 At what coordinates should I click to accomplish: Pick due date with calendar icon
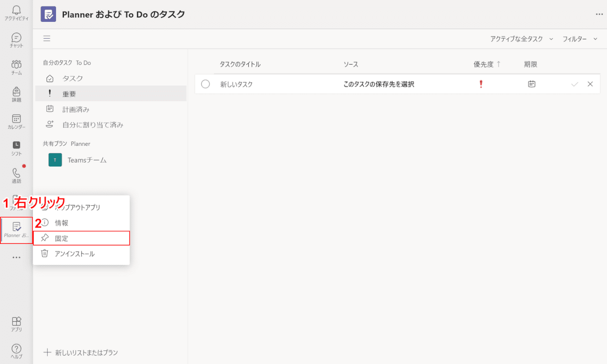(531, 84)
